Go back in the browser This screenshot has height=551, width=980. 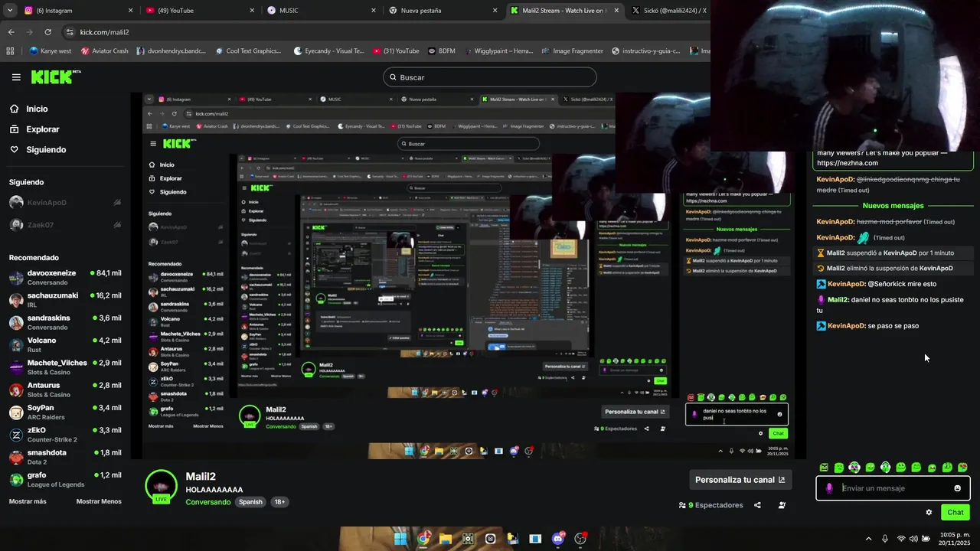11,32
